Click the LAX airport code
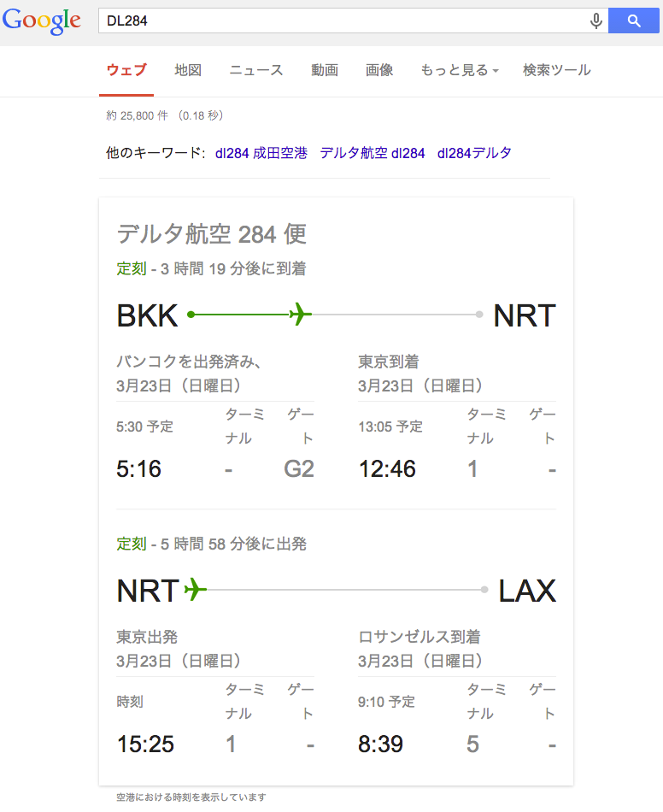 [x=527, y=591]
